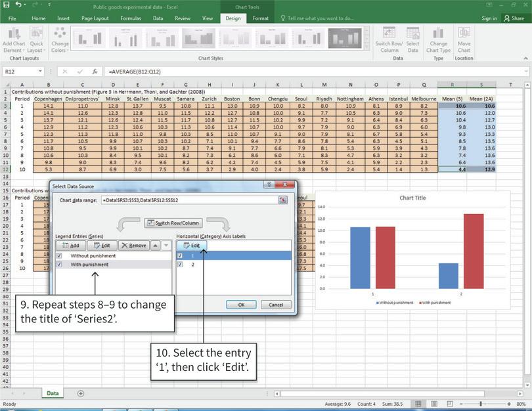The image size is (532, 411).
Task: Uncheck the 'Without punishment' series checkbox
Action: point(60,255)
